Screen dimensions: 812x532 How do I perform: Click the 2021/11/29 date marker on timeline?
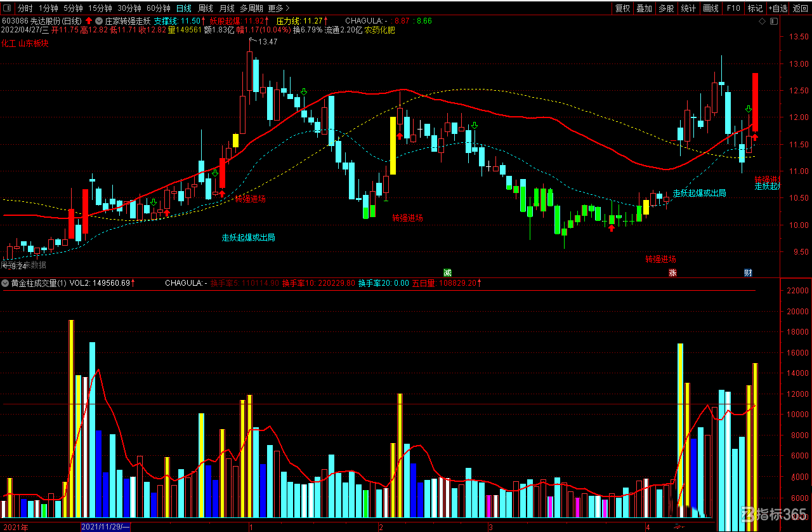(106, 527)
